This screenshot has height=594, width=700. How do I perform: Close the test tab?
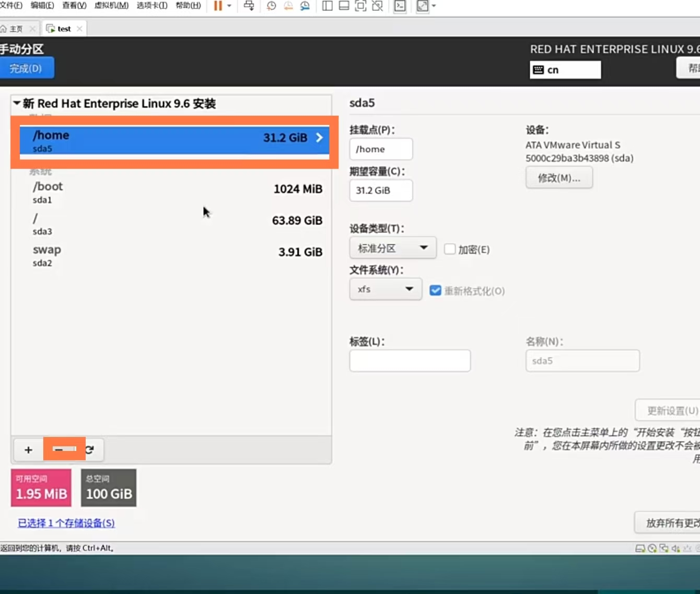[79, 29]
